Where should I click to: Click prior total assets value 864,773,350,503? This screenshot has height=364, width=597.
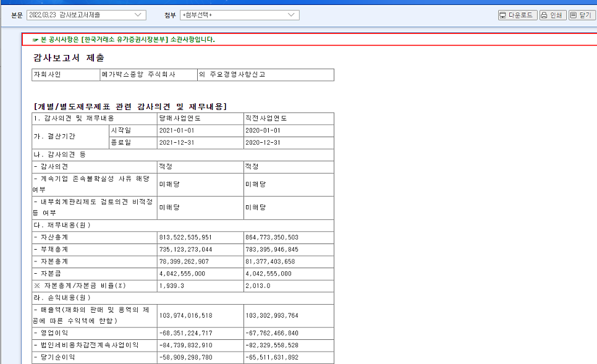click(272, 237)
